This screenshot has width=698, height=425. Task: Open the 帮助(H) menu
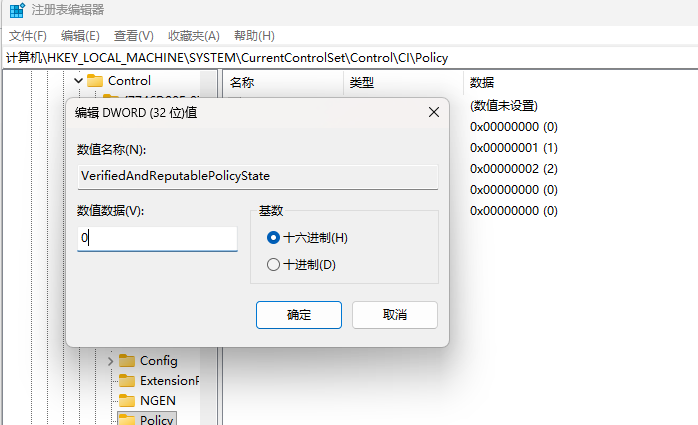pos(254,36)
